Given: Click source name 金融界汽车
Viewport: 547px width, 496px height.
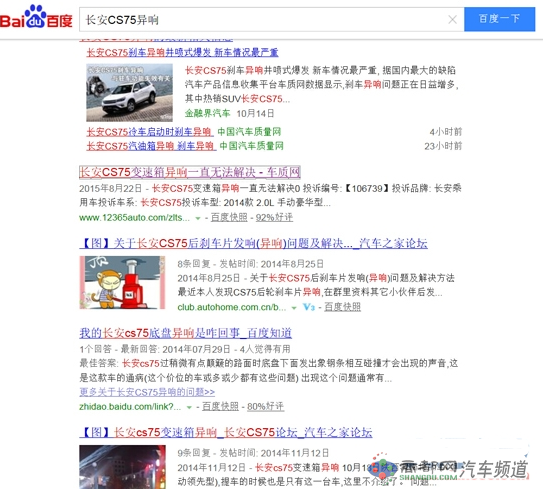Looking at the screenshot, I should click(x=208, y=113).
